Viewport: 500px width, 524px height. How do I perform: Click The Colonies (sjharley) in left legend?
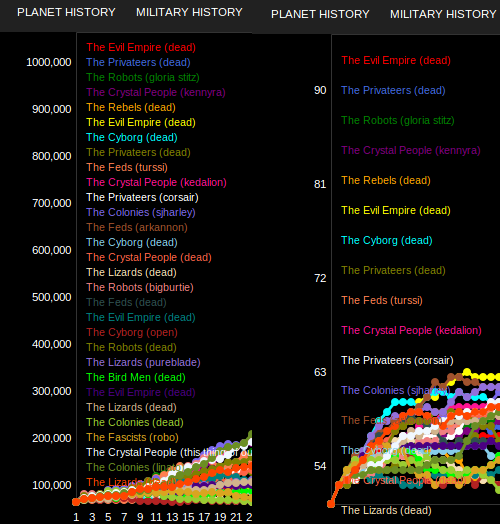pos(141,212)
